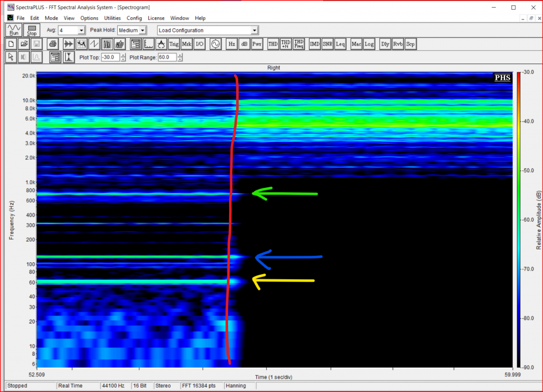543x392 pixels.
Task: Open the License menu
Action: point(156,18)
